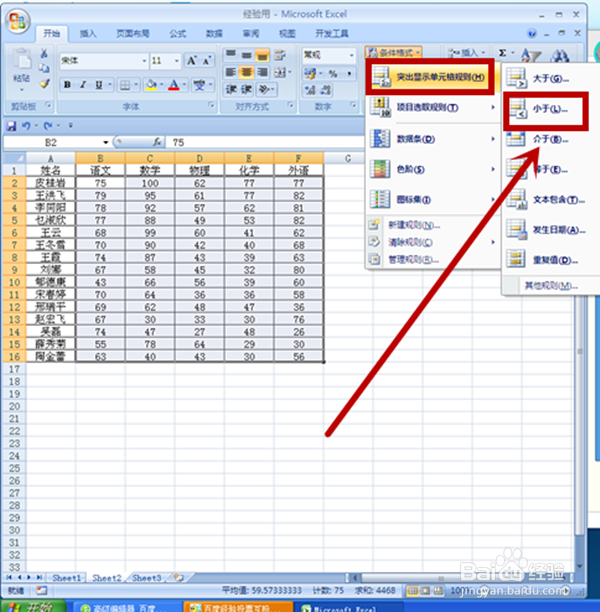This screenshot has width=600, height=612.
Task: Open Customize Quick Access Toolbar arrow
Action: pyautogui.click(x=70, y=126)
